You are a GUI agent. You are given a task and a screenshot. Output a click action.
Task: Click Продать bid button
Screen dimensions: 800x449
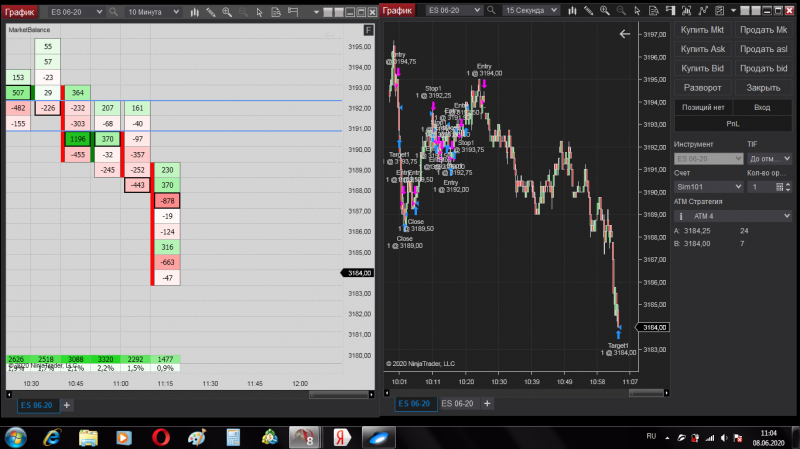pos(763,68)
